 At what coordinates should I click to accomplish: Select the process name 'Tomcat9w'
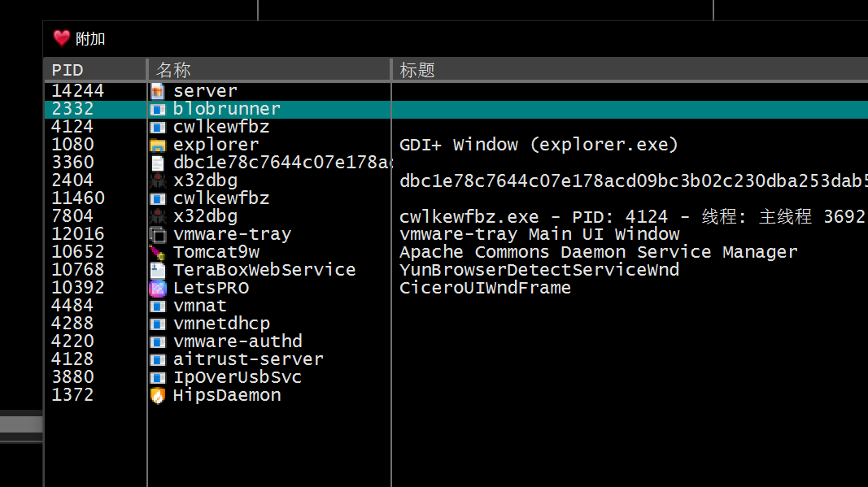coord(216,252)
